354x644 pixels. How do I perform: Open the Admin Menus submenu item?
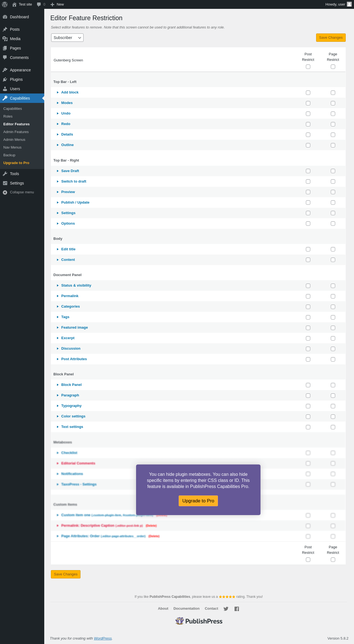pyautogui.click(x=14, y=140)
